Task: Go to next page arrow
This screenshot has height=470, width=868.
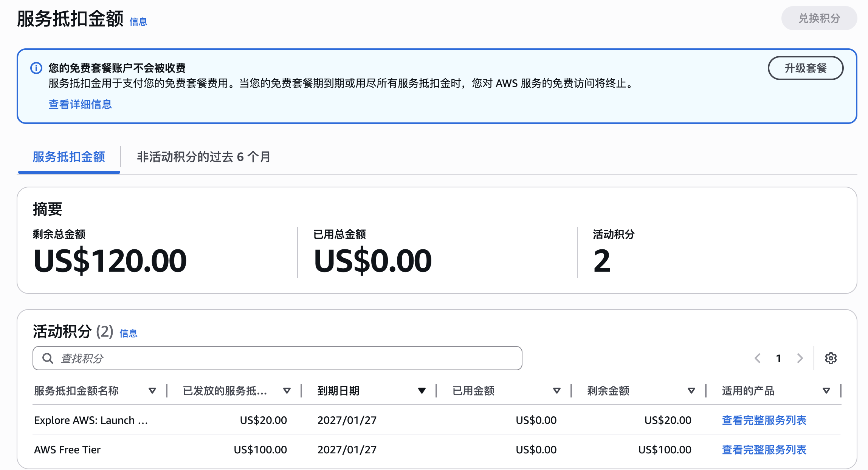Action: pyautogui.click(x=800, y=358)
